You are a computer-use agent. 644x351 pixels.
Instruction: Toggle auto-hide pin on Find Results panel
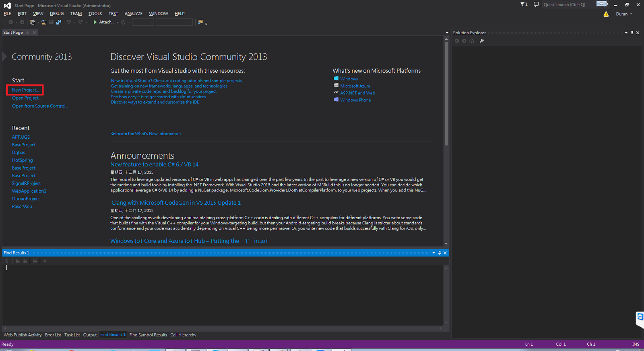click(439, 253)
